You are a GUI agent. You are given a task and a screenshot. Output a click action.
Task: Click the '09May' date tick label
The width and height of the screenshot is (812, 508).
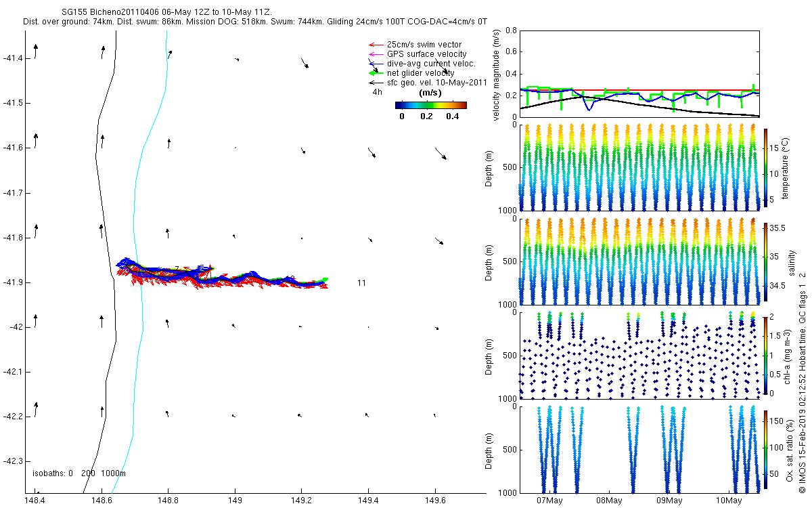[x=669, y=501]
